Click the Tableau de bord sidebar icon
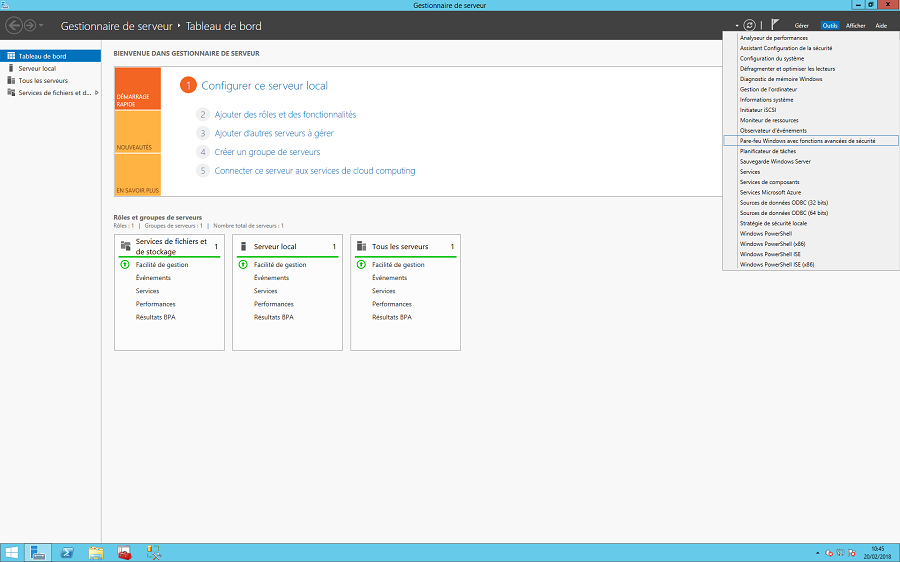The height and width of the screenshot is (562, 900). (11, 56)
